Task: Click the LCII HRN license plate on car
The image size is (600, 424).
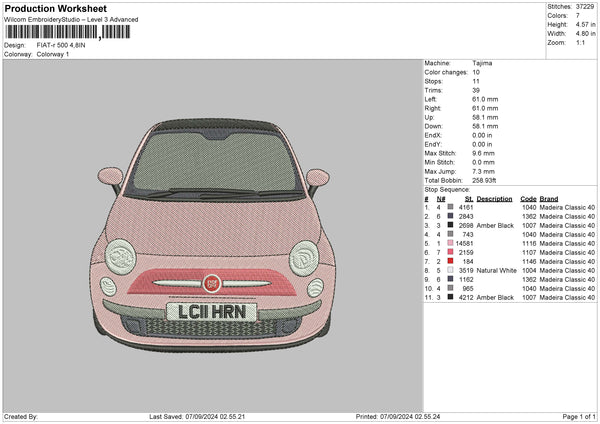Action: click(211, 312)
